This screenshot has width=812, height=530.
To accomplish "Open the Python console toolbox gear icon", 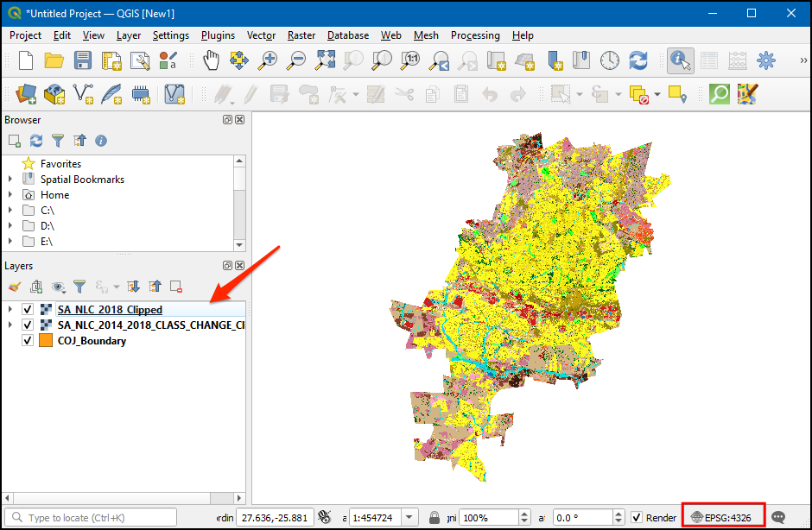I will [x=766, y=60].
